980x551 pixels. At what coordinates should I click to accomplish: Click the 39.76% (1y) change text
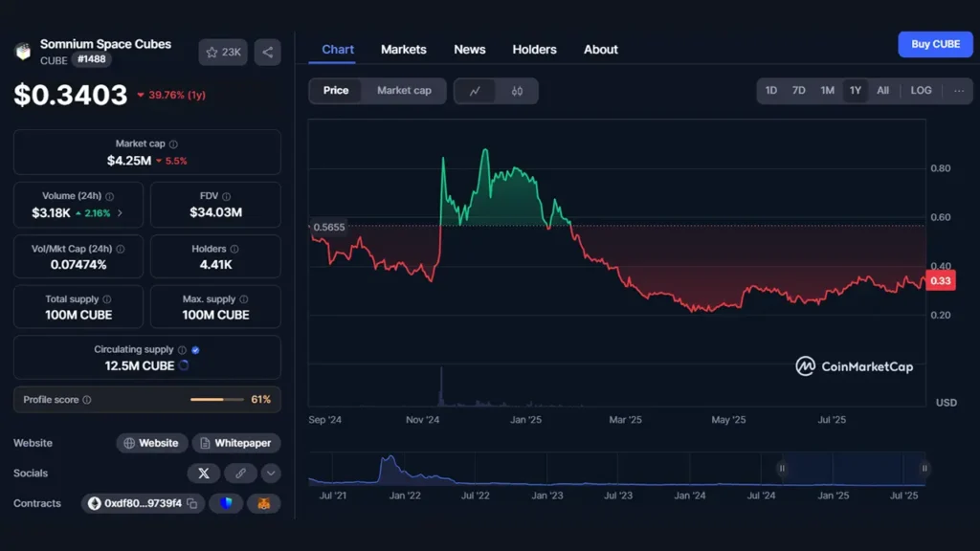pyautogui.click(x=177, y=95)
